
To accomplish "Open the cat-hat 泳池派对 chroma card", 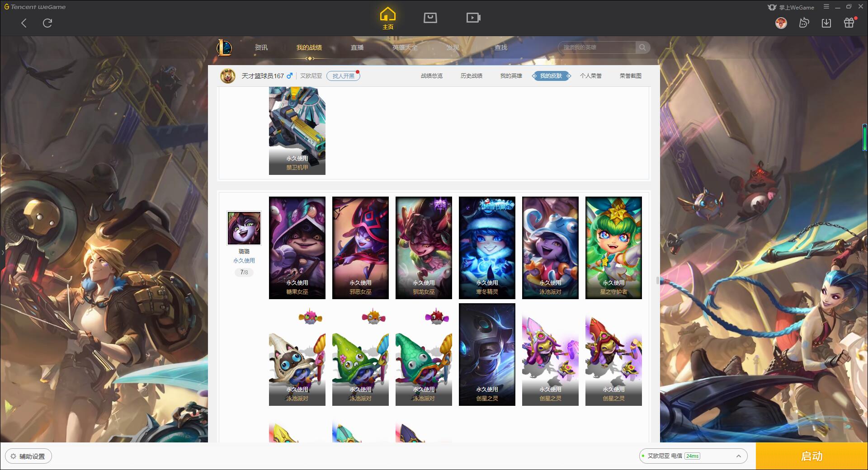I will [x=297, y=355].
